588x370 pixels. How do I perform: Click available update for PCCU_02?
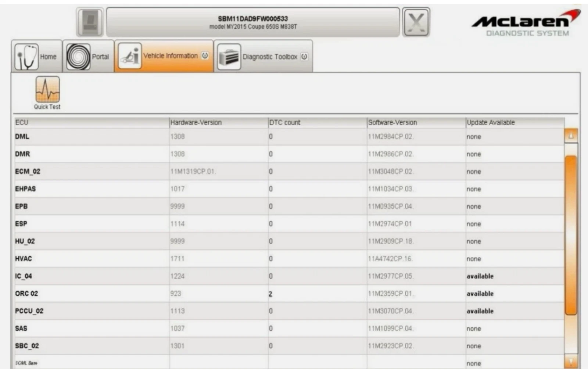click(480, 311)
